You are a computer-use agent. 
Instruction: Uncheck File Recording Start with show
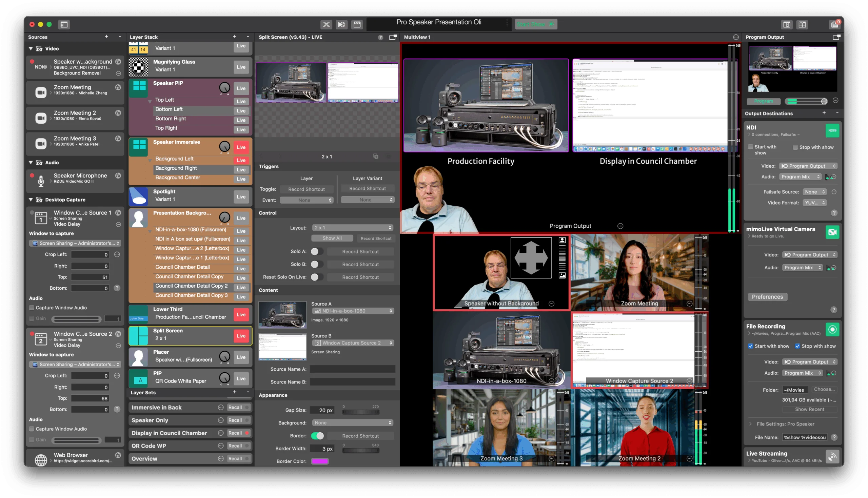point(750,346)
